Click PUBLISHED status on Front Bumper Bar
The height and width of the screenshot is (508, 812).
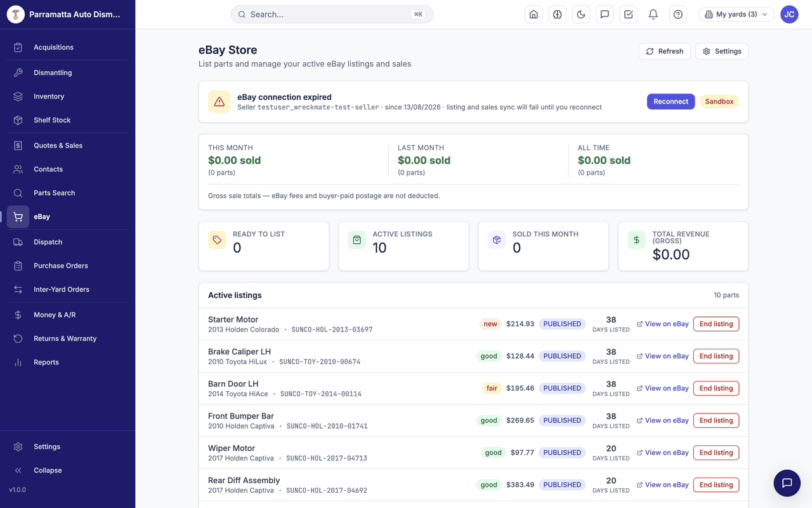(x=562, y=420)
